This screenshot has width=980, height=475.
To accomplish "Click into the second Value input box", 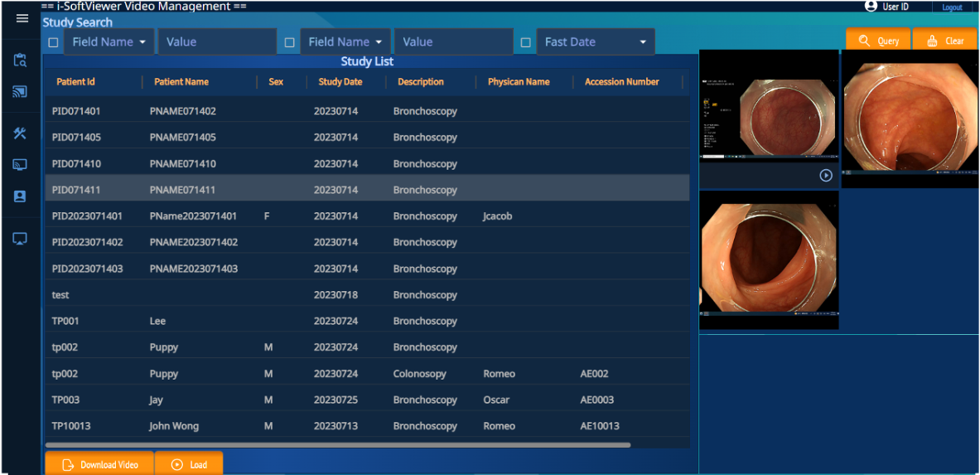I will point(454,42).
